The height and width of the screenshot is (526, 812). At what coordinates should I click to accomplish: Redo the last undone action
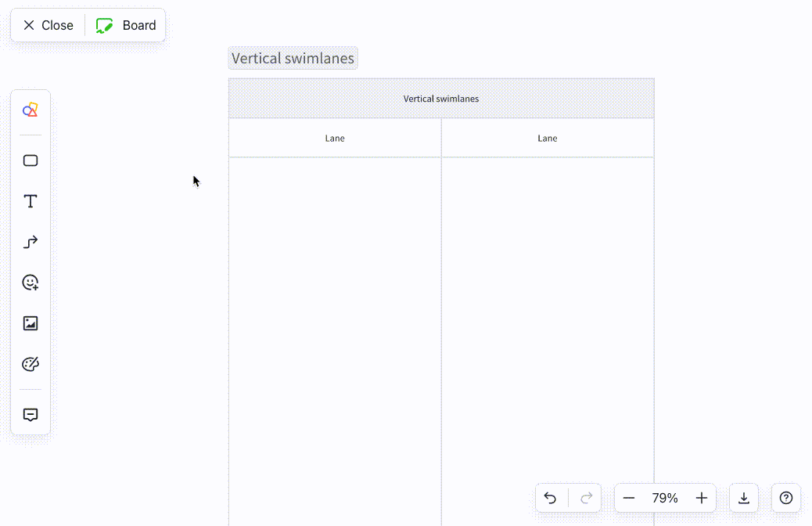(586, 497)
